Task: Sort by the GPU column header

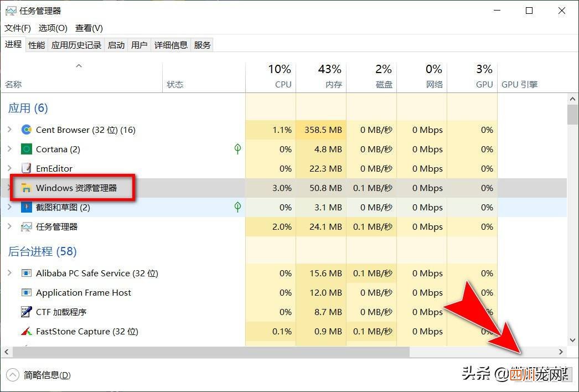Action: pos(472,78)
